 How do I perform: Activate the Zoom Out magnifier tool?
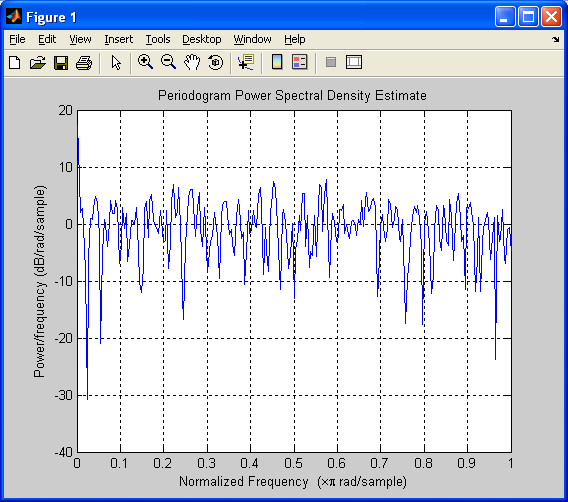point(168,62)
